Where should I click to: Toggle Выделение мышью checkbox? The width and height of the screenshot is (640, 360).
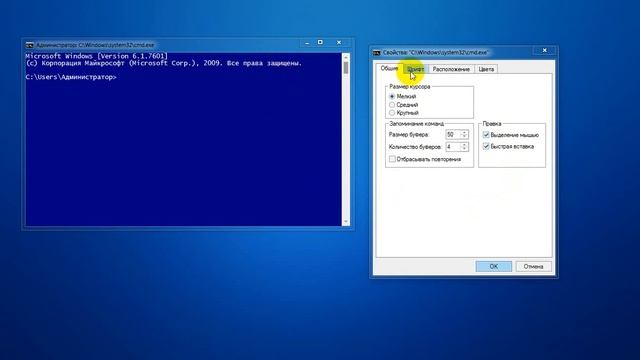(x=486, y=135)
